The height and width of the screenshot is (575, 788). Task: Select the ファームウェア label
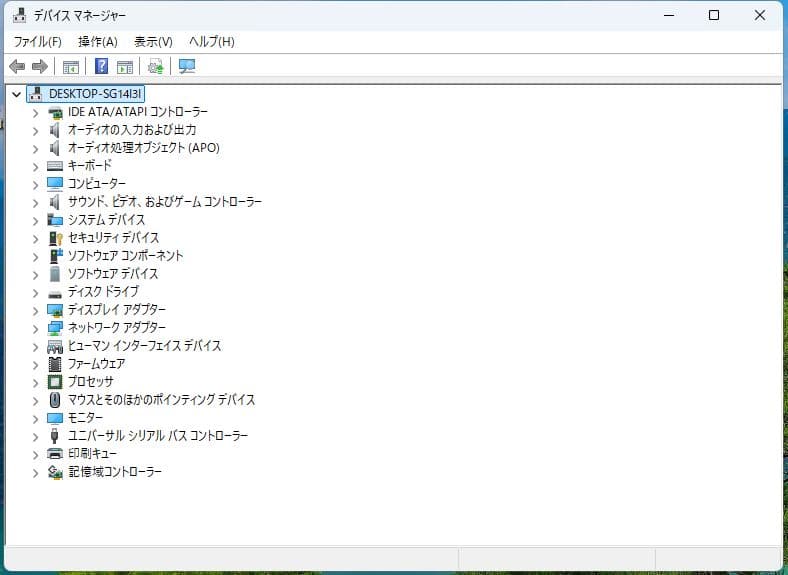point(96,363)
